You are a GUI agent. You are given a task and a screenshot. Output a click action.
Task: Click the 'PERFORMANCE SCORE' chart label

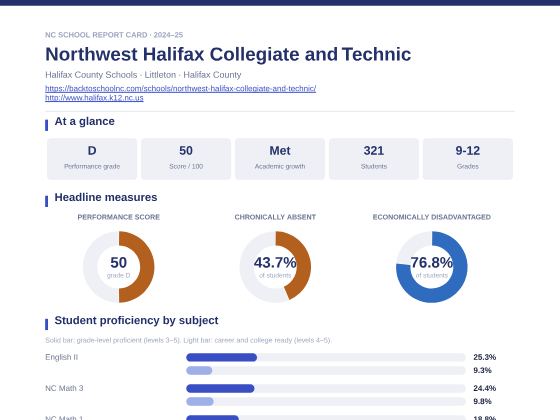(x=119, y=217)
